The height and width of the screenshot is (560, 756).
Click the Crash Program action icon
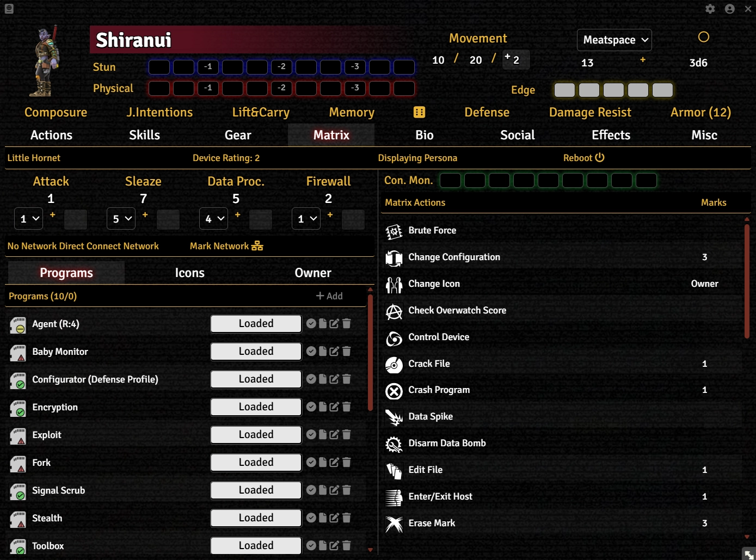tap(394, 391)
